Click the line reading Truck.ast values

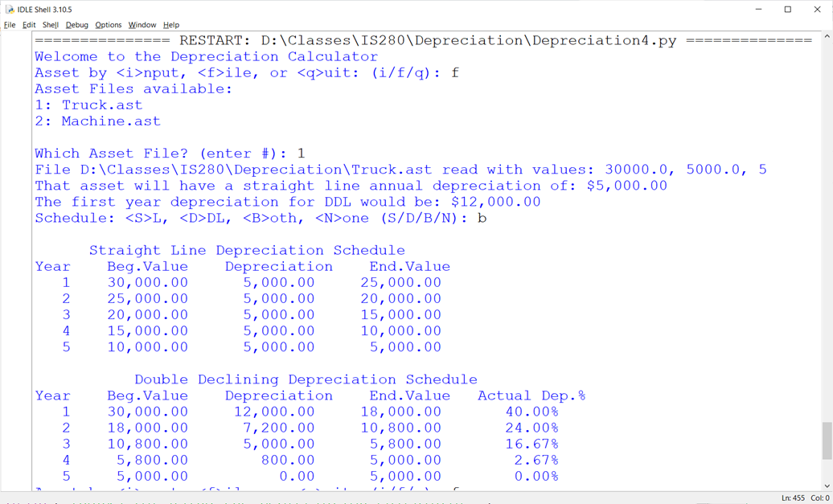coord(401,170)
